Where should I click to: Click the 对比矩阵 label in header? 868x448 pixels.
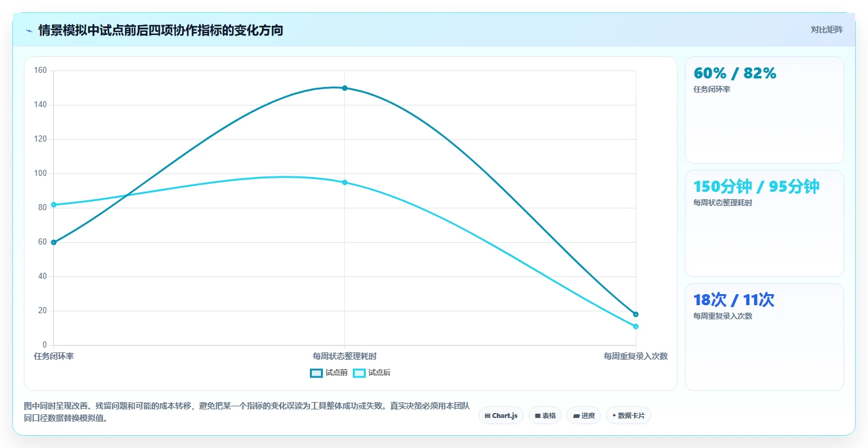[826, 29]
